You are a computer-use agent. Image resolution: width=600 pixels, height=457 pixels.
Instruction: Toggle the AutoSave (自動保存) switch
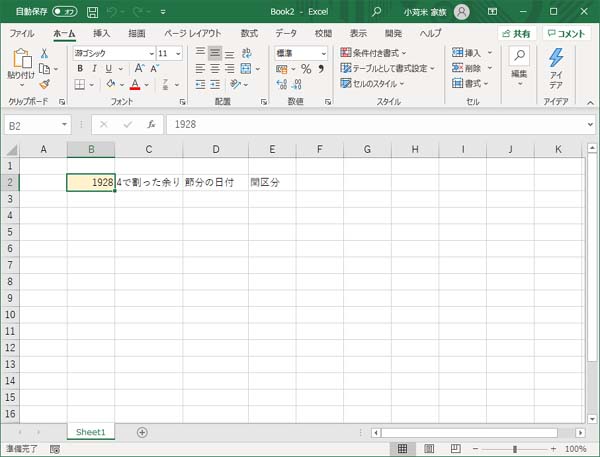pos(64,12)
